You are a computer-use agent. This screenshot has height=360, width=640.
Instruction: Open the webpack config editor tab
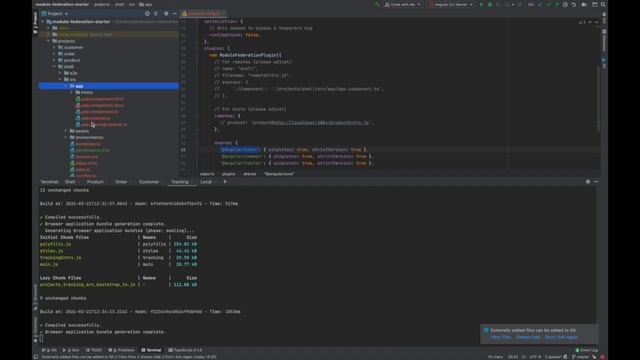(203, 13)
